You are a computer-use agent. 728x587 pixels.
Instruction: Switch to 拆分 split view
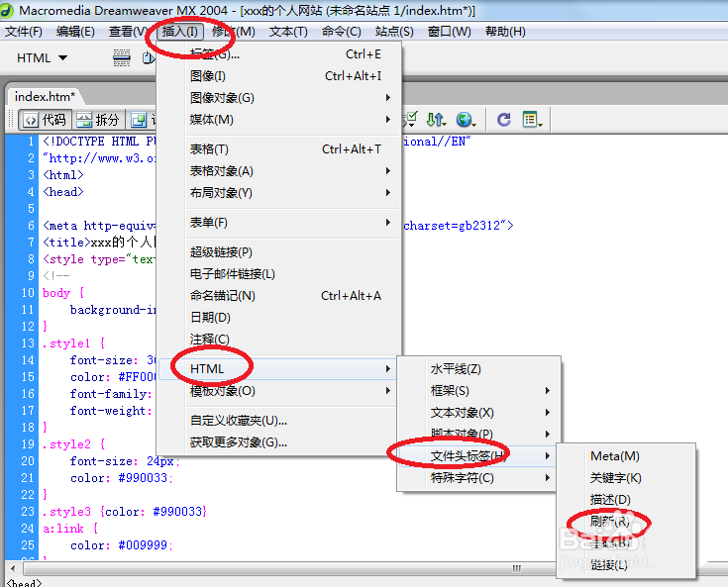tap(98, 120)
